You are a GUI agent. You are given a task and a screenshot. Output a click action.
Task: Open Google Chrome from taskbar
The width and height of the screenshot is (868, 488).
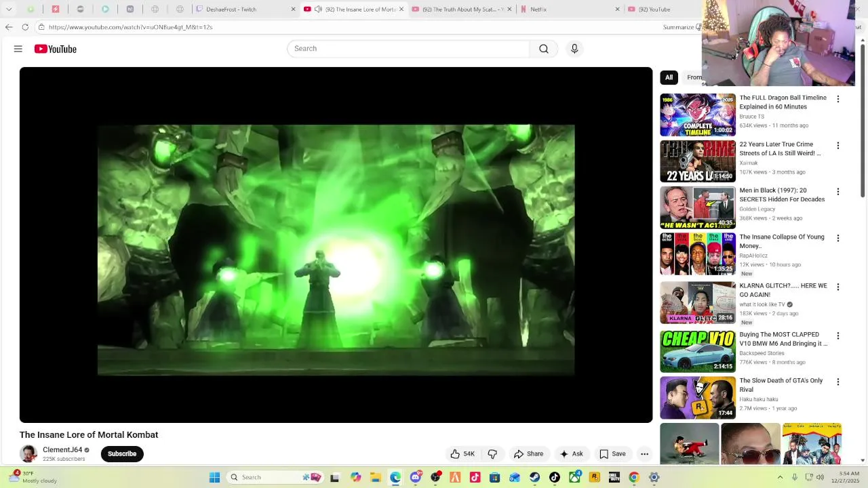634,477
